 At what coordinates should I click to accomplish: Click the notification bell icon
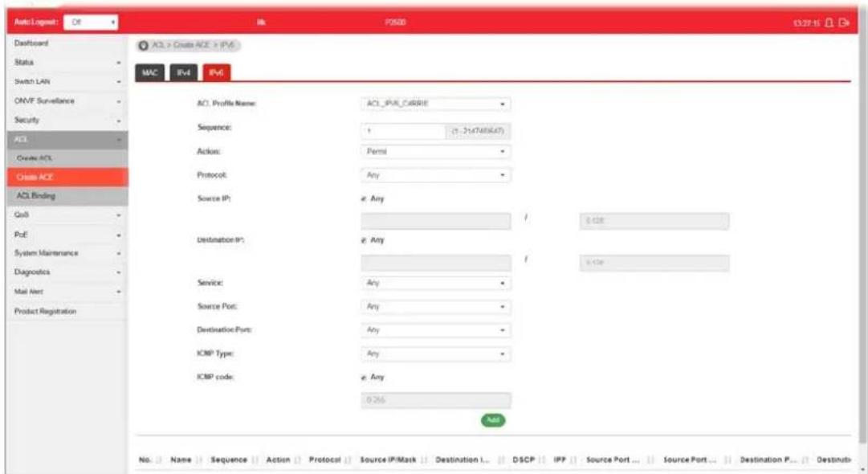[829, 22]
